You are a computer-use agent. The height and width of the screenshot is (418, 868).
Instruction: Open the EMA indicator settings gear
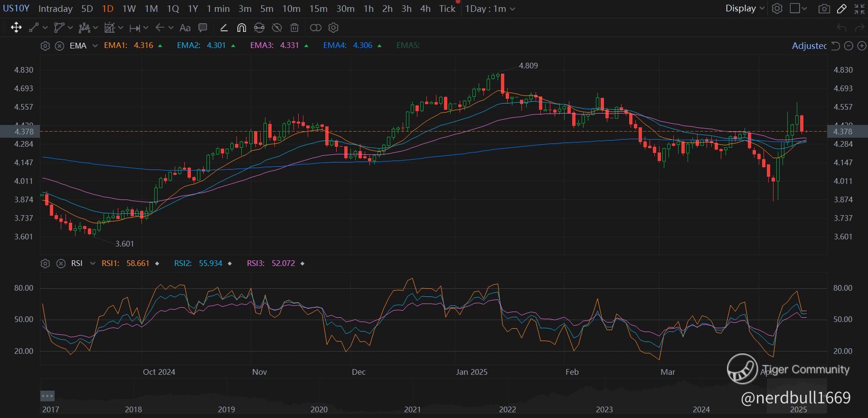point(45,46)
